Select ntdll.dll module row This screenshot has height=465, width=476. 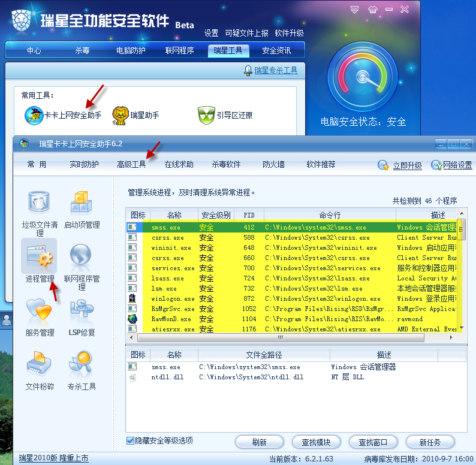tap(296, 378)
